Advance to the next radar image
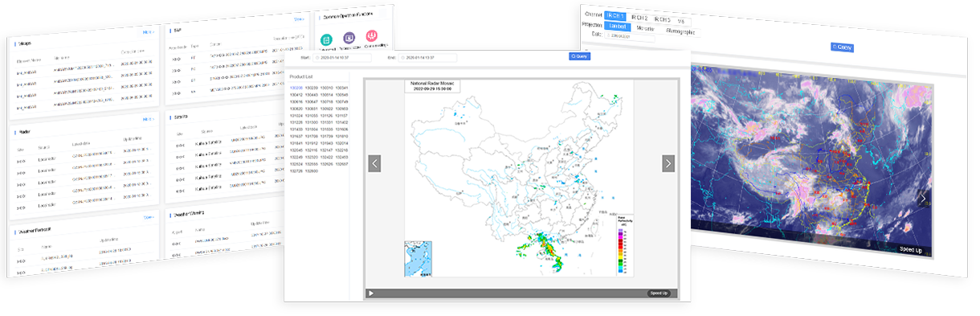 pos(668,163)
